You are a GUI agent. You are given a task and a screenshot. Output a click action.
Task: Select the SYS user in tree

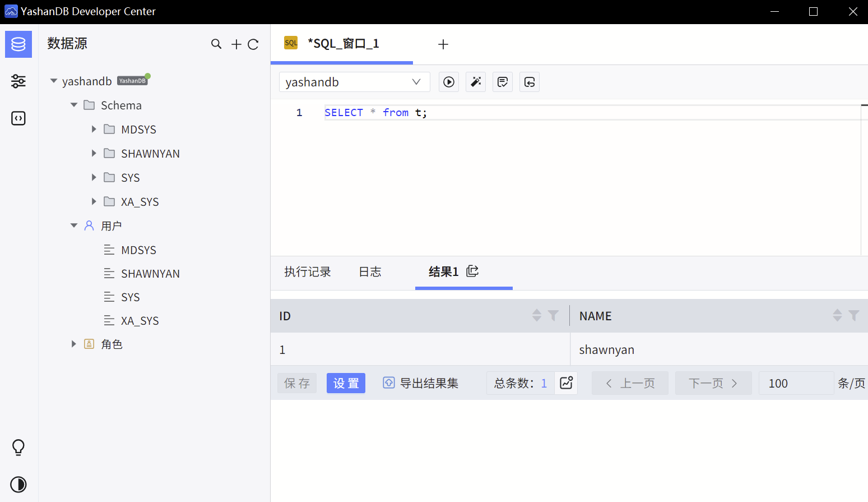click(x=131, y=297)
